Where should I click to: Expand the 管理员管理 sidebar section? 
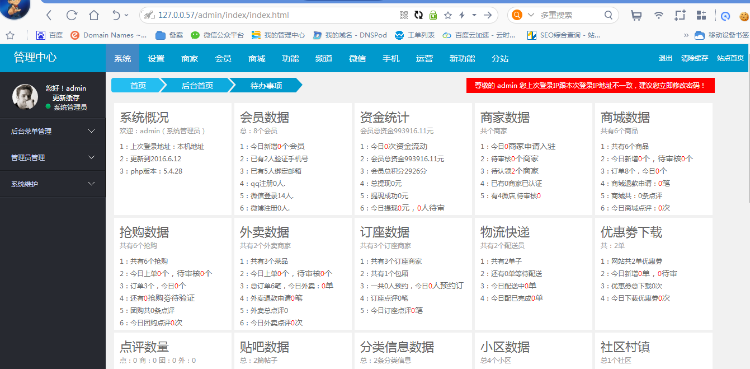coord(53,157)
